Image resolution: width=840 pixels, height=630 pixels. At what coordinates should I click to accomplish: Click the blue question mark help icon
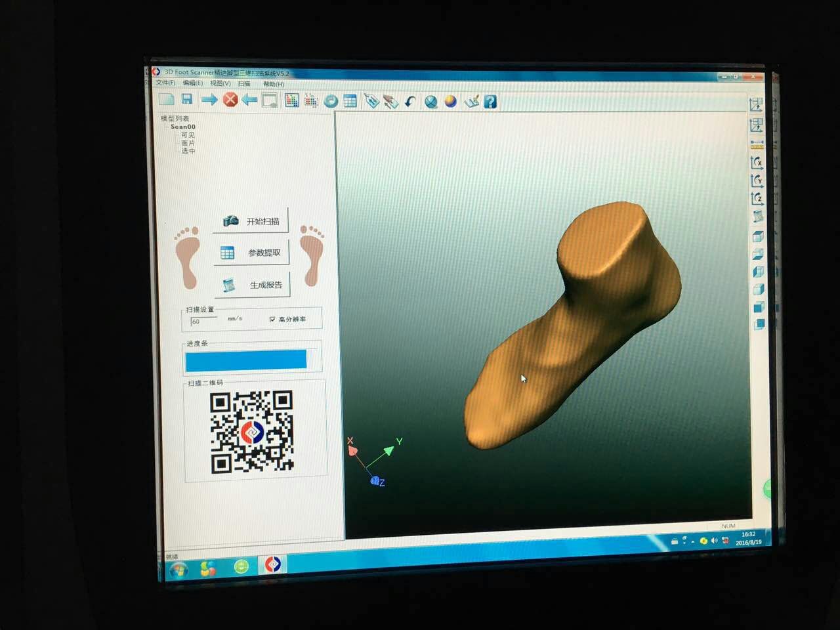[x=490, y=102]
